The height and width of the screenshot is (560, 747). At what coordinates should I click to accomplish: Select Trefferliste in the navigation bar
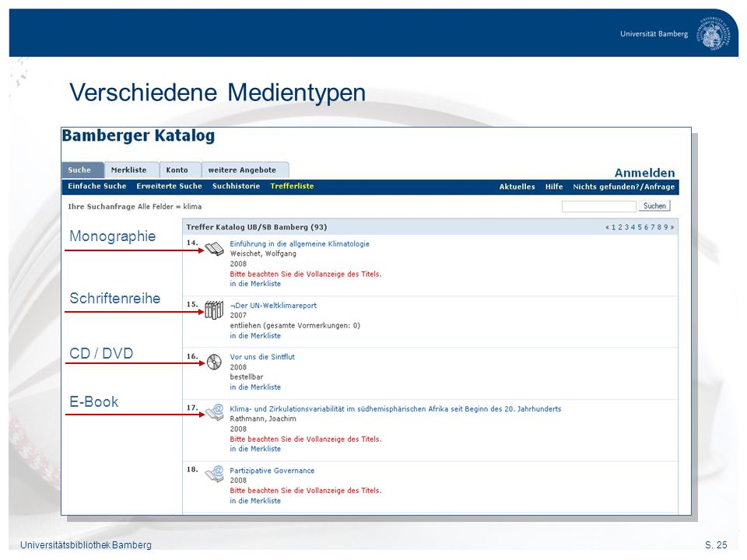pyautogui.click(x=292, y=186)
